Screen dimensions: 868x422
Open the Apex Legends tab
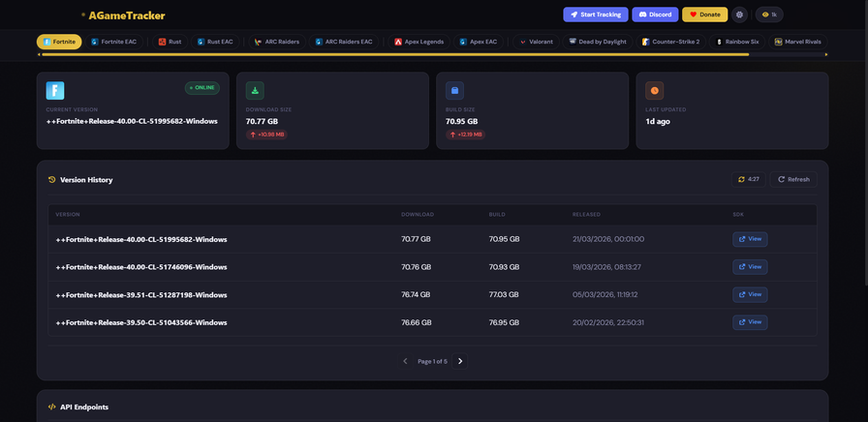click(418, 42)
